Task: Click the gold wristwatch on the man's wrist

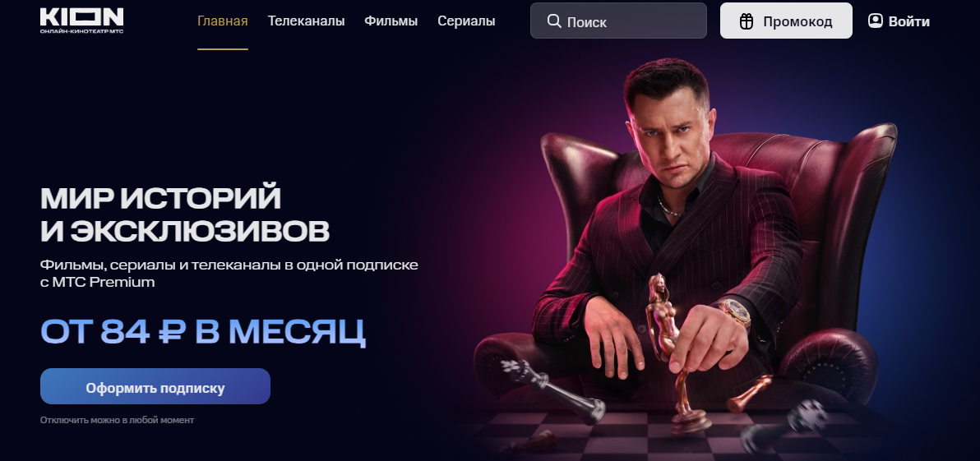Action: point(736,311)
